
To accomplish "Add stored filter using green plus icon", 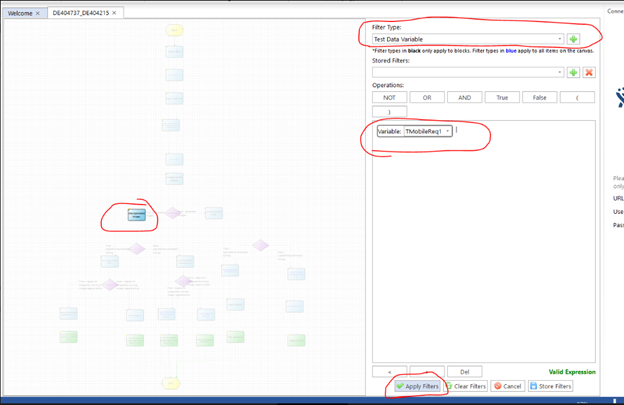I will [574, 72].
